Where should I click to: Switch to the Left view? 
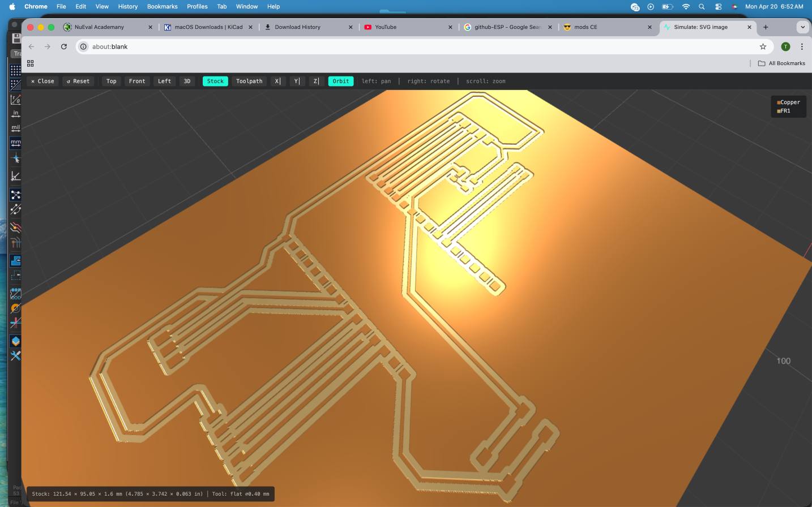164,81
